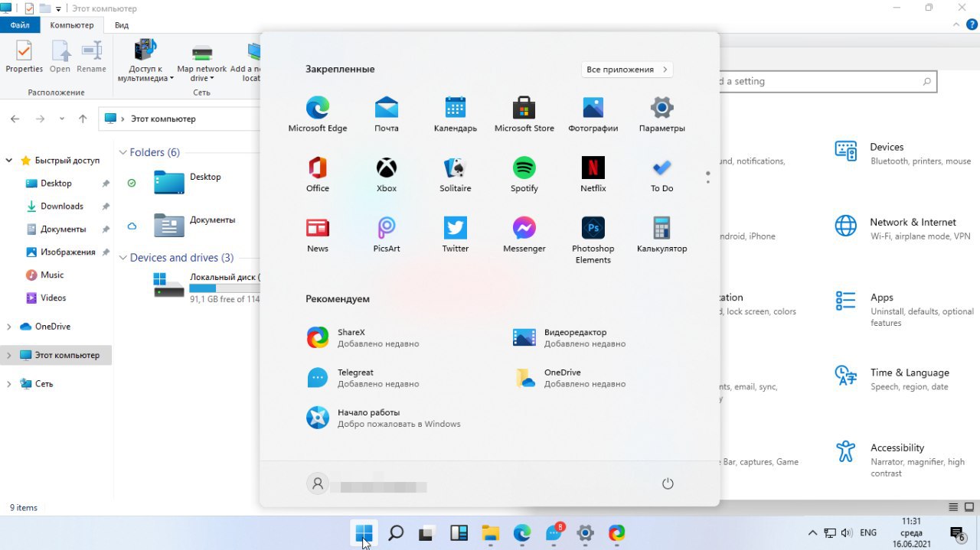Switch to the Вид ribbon tab

[122, 25]
